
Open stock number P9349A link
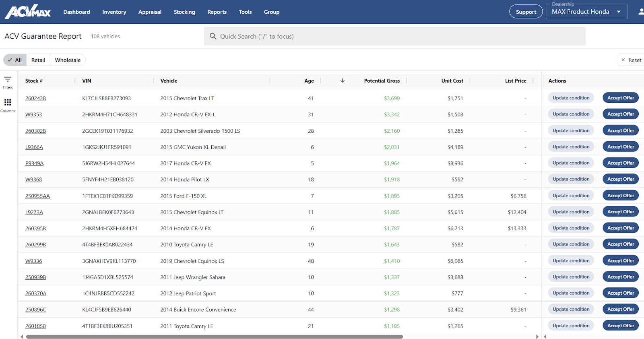(34, 163)
